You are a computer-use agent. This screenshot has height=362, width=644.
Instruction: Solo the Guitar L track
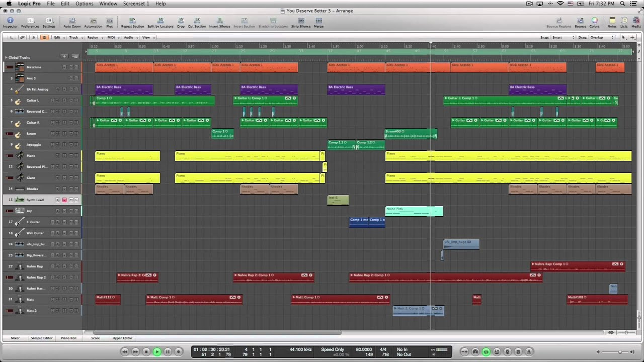tap(76, 101)
